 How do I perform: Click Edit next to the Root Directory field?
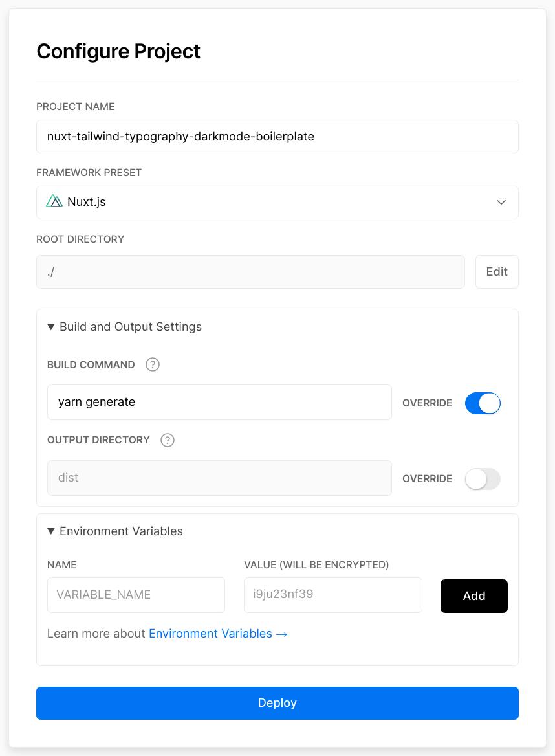tap(497, 271)
